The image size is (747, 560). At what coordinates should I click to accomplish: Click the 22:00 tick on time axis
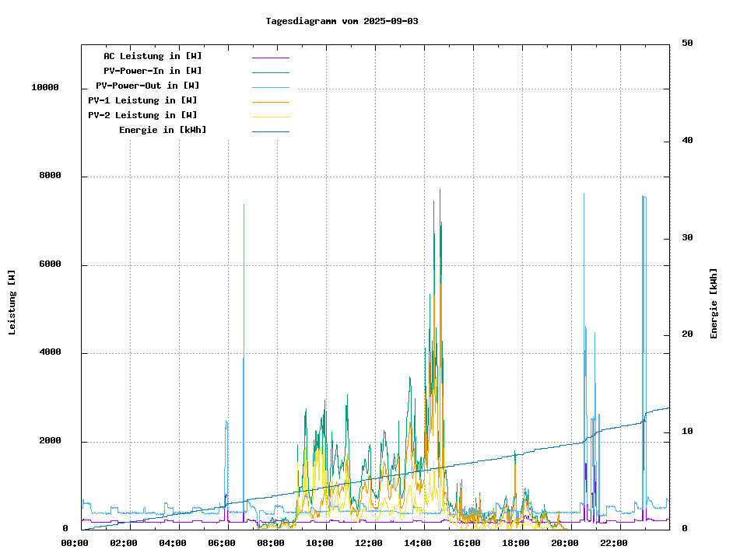[x=613, y=543]
